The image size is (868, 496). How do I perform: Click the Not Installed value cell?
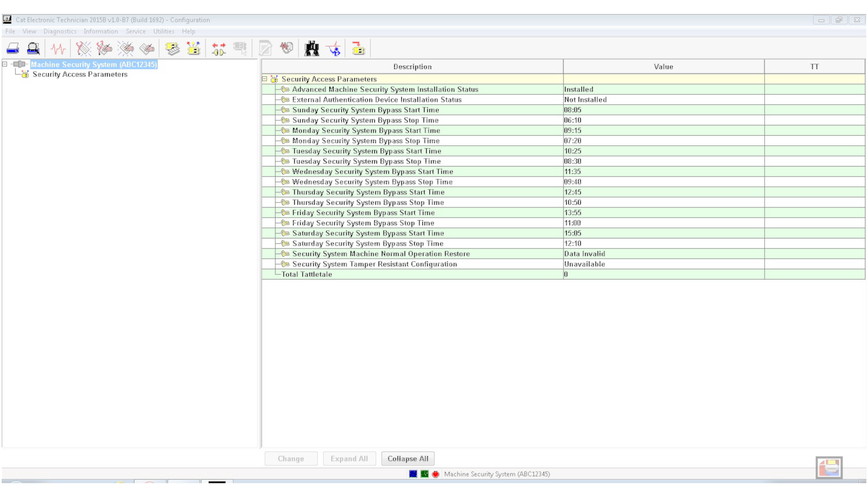coord(664,100)
